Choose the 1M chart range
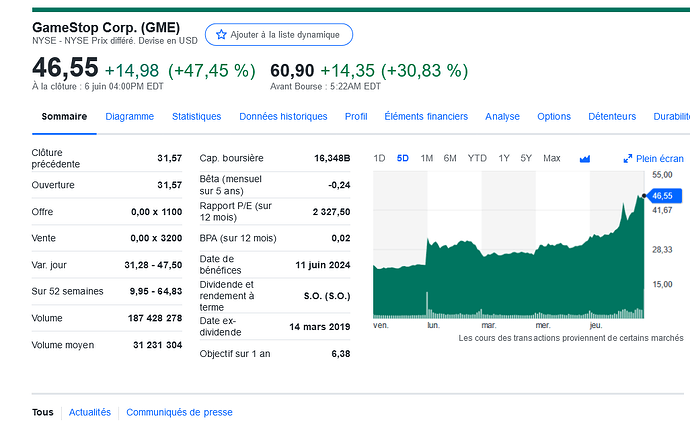The image size is (690, 437). point(426,158)
